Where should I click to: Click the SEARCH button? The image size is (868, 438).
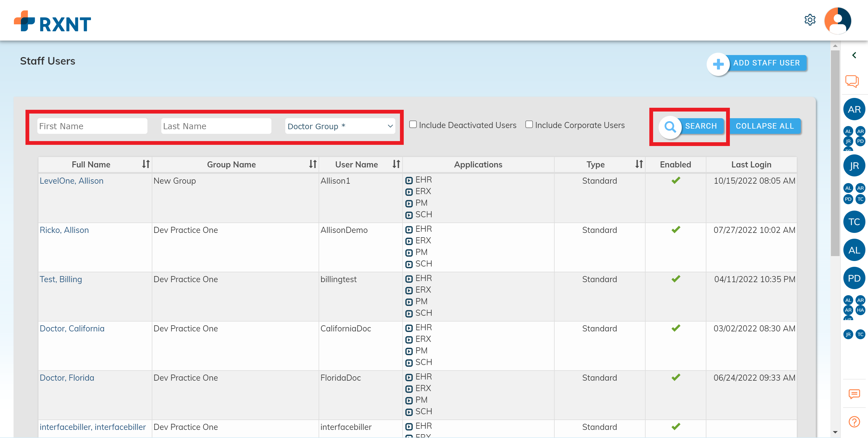[692, 126]
